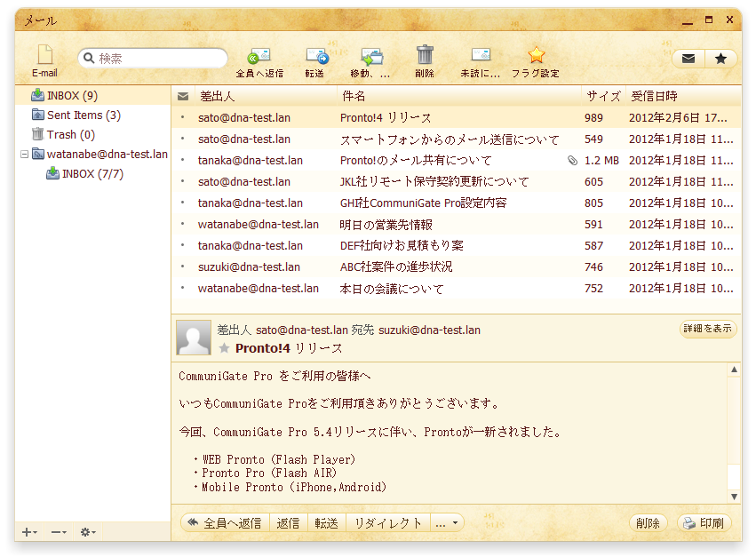Click sender sato@dna-test.lan in preview header

coord(302,330)
